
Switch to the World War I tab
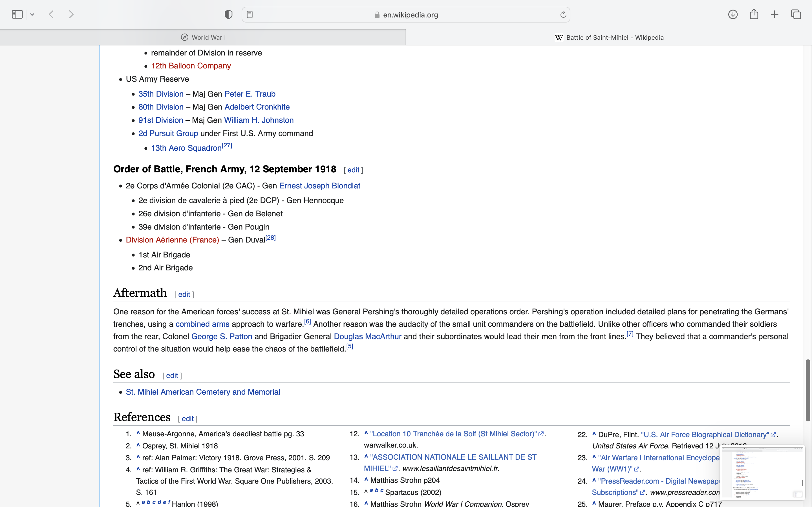[203, 37]
